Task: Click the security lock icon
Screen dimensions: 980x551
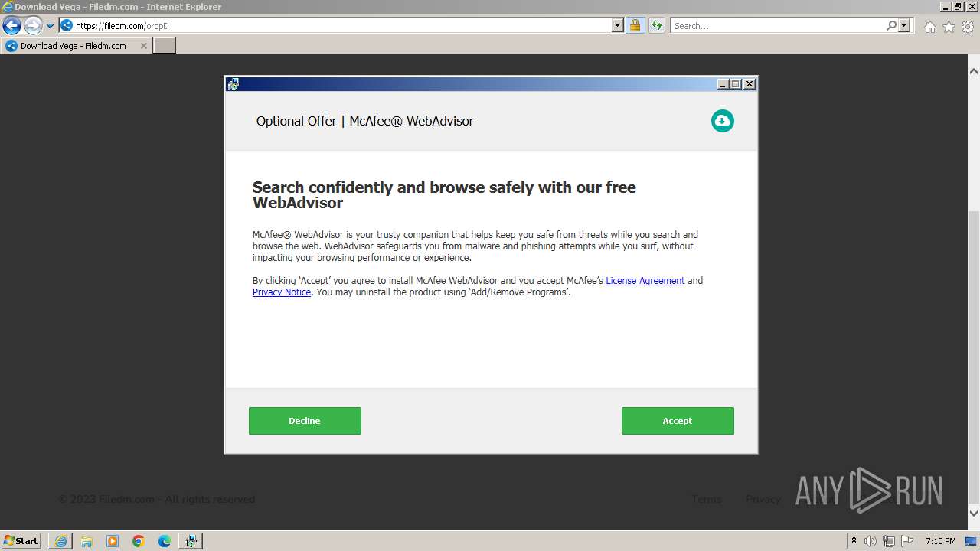Action: click(635, 26)
